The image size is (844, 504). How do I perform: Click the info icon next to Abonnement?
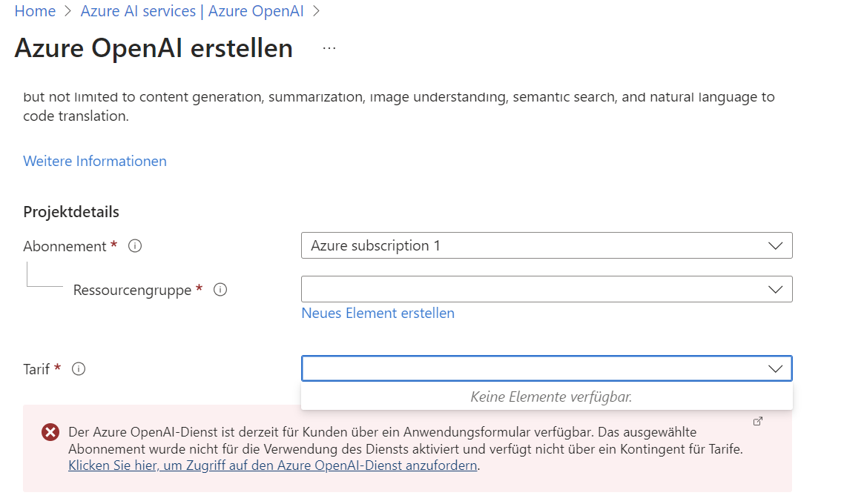(x=135, y=246)
